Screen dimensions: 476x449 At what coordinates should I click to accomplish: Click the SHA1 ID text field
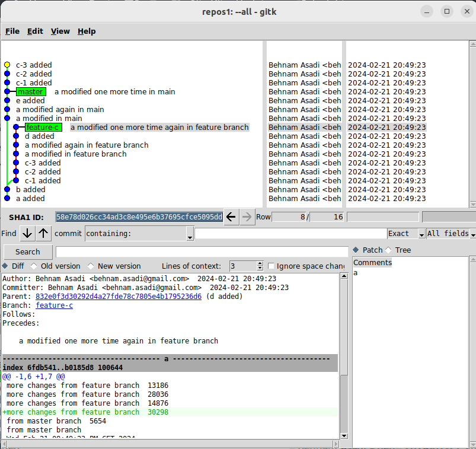139,217
